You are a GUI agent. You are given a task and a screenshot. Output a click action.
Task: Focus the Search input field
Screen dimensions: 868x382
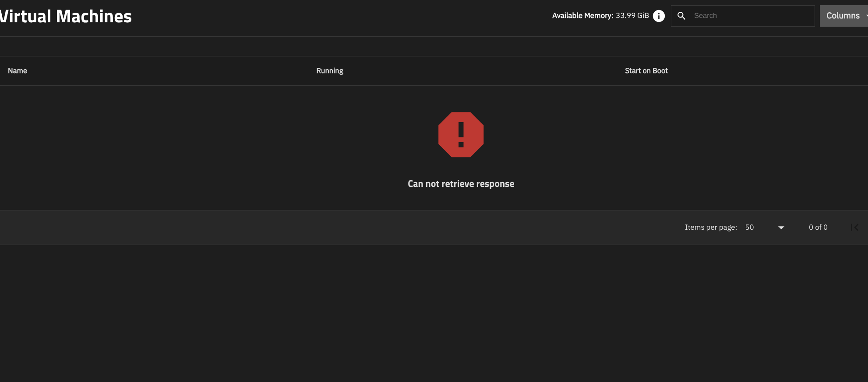(749, 16)
